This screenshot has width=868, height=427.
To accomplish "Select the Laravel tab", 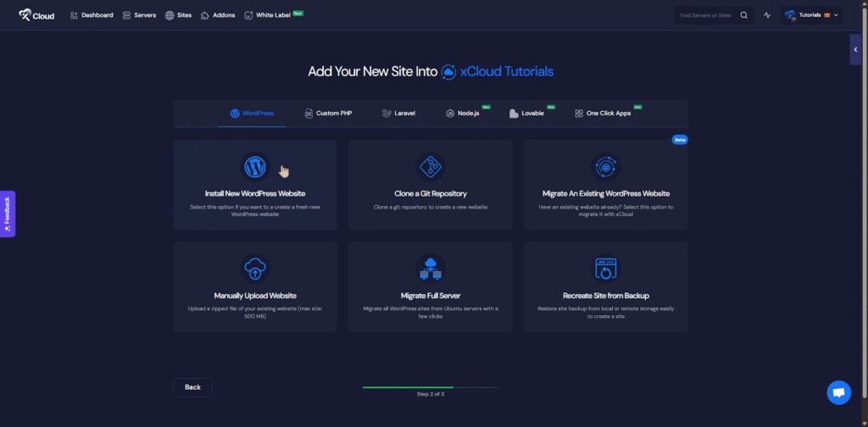I will 398,114.
